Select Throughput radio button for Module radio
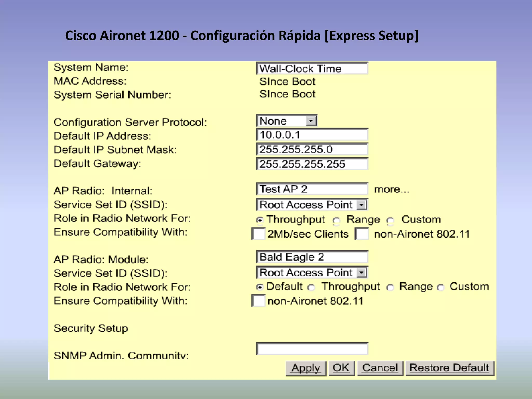 click(x=311, y=287)
